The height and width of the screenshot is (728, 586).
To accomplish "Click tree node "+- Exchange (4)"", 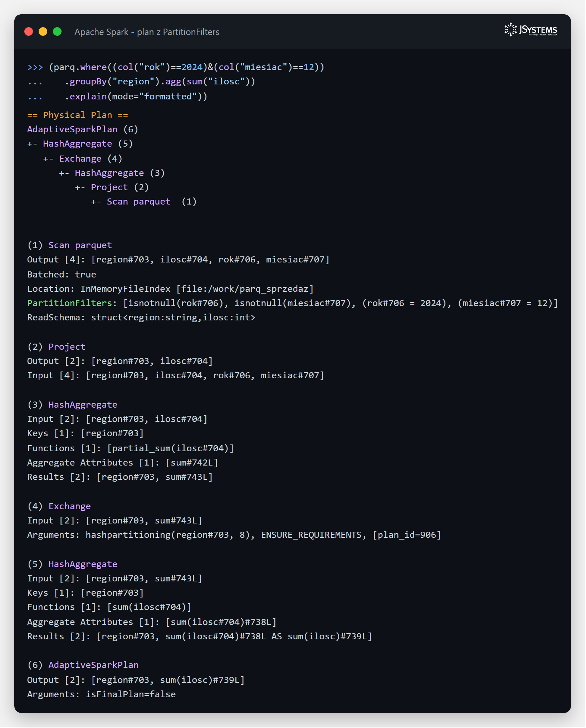I will [83, 159].
